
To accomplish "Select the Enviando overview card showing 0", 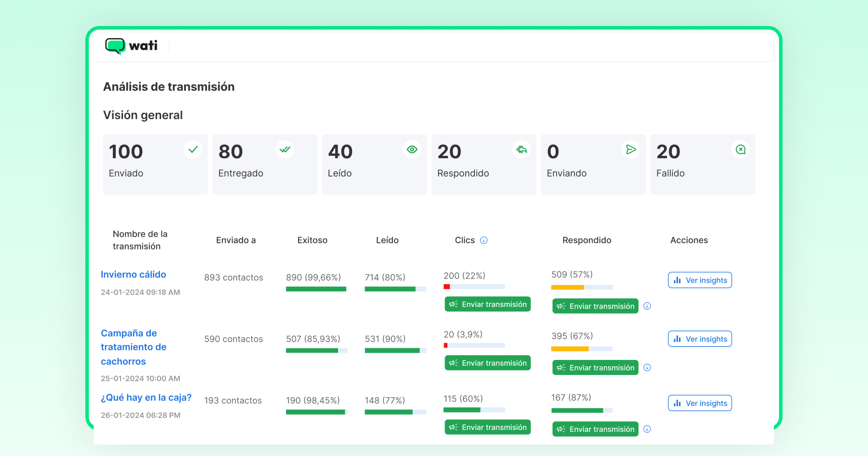I will (593, 165).
